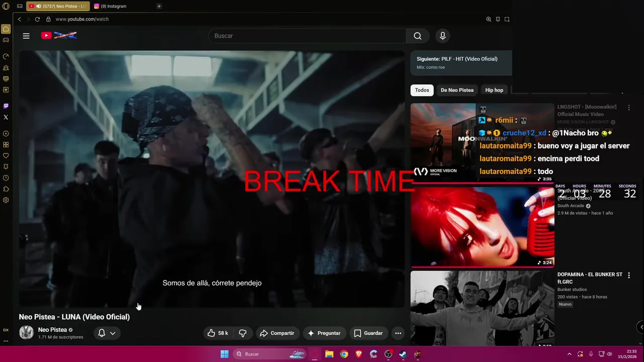Open X (Twitter) in the sidebar
The height and width of the screenshot is (362, 644).
[6, 117]
